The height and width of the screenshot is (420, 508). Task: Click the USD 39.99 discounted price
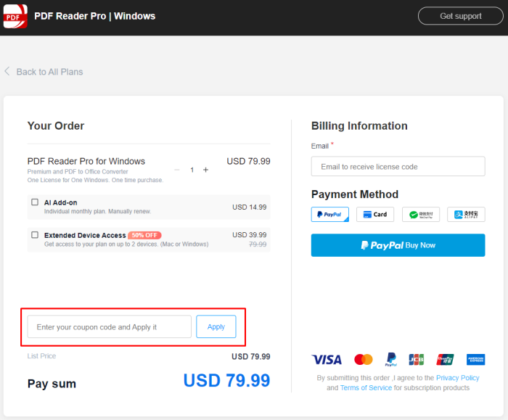pyautogui.click(x=249, y=235)
